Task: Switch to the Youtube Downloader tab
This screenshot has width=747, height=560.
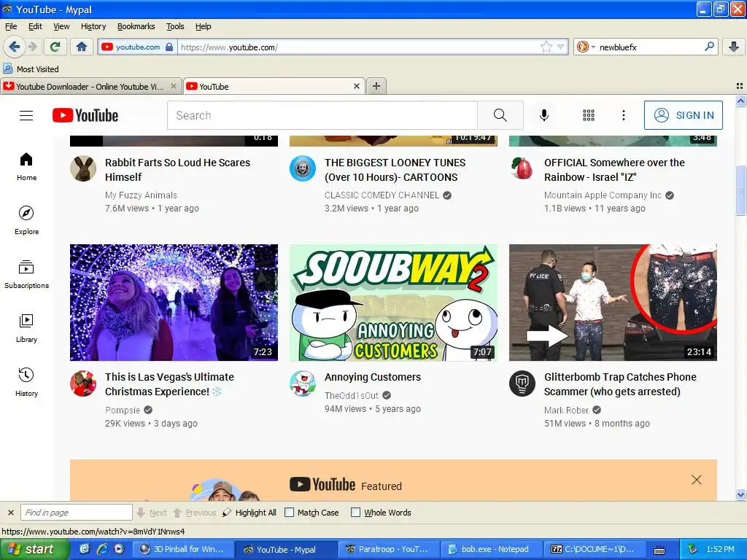Action: point(90,86)
